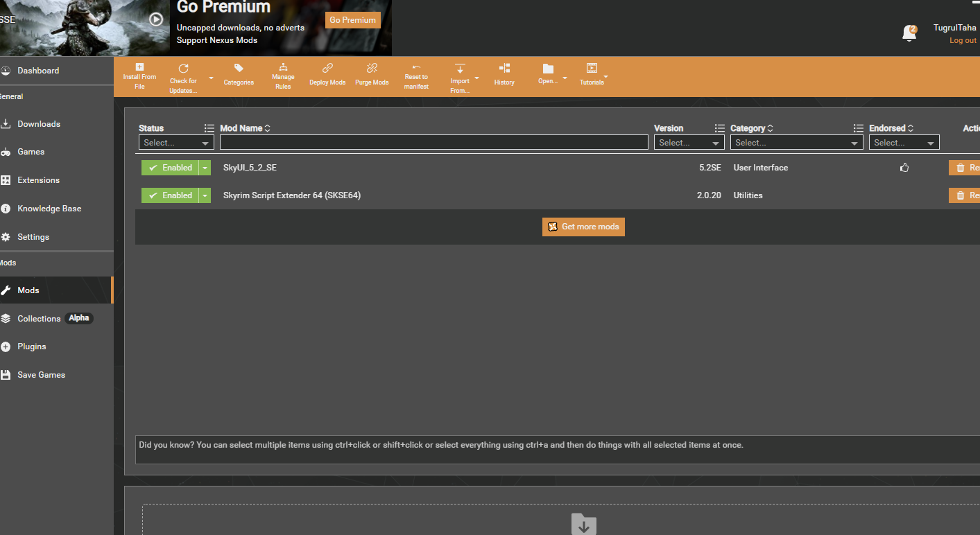Open the Version filter dropdown
Viewport: 980px width, 535px height.
(x=689, y=143)
